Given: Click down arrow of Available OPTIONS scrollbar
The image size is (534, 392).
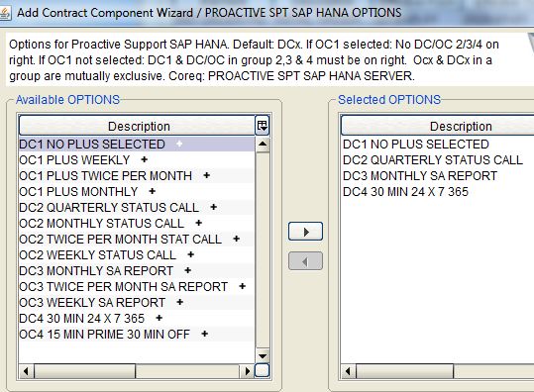Looking at the screenshot, I should (x=263, y=356).
